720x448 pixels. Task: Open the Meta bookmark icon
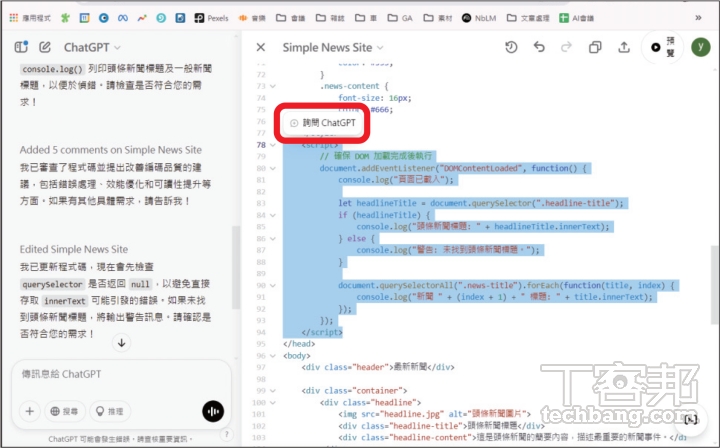click(x=123, y=18)
